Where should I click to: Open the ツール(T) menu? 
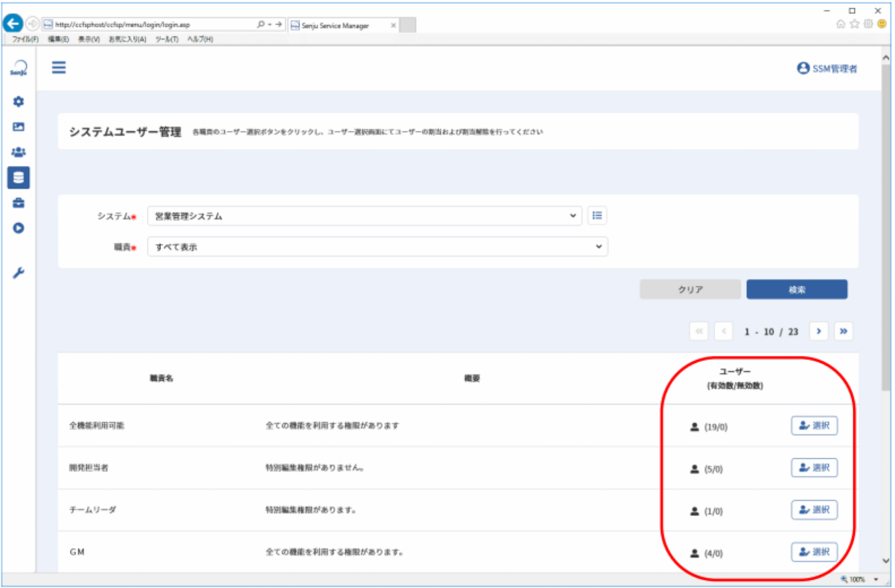167,39
